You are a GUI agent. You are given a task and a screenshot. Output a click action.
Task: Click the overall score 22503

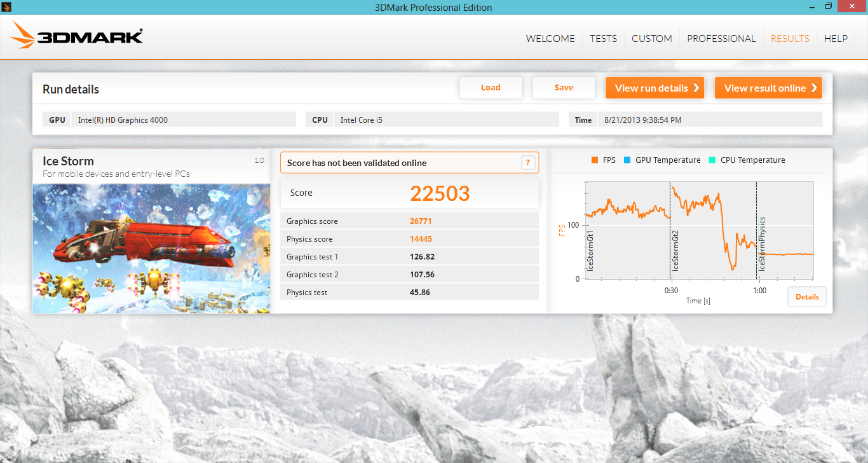click(x=440, y=193)
